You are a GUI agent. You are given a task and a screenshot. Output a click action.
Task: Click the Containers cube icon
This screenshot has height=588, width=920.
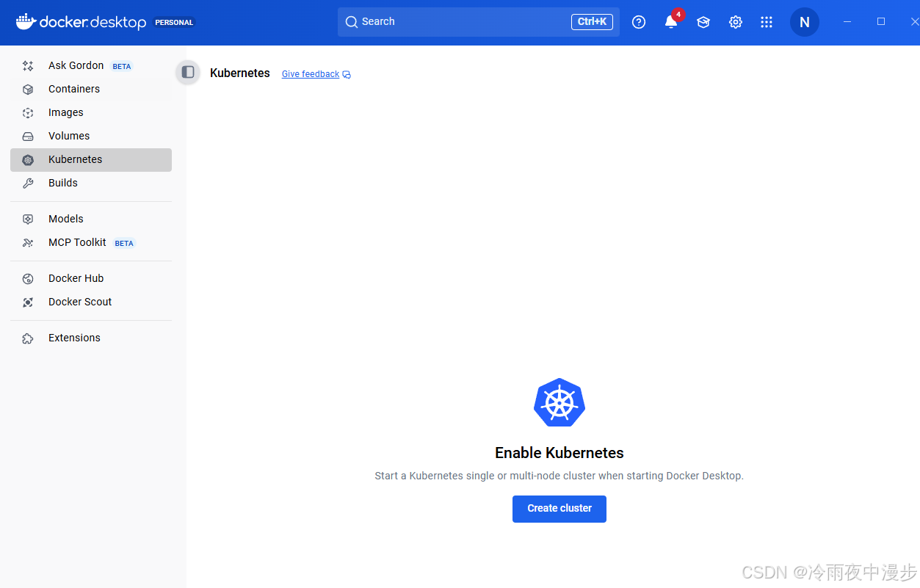28,90
